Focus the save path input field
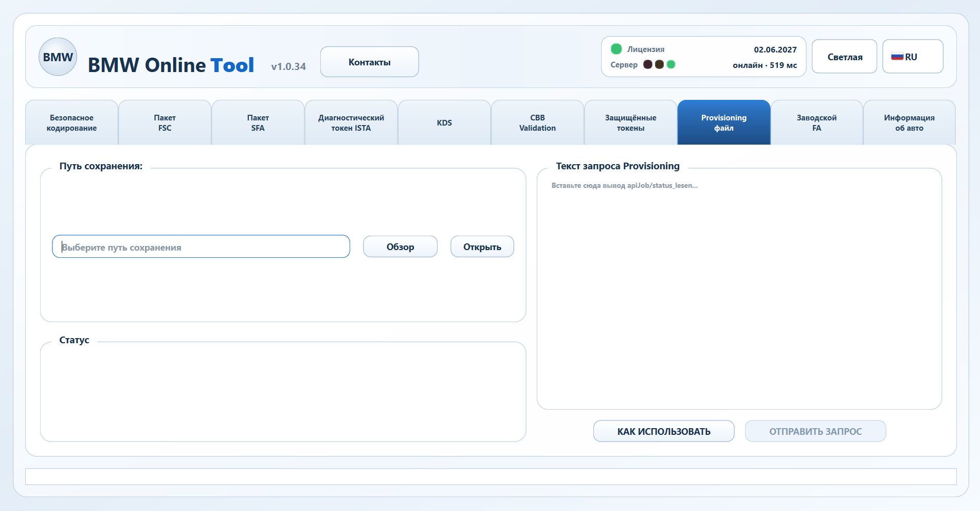This screenshot has width=980, height=511. [x=201, y=246]
